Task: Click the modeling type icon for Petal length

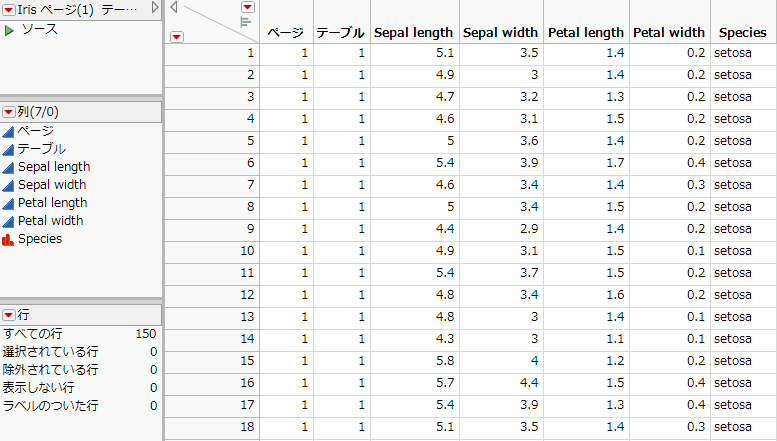Action: point(8,203)
